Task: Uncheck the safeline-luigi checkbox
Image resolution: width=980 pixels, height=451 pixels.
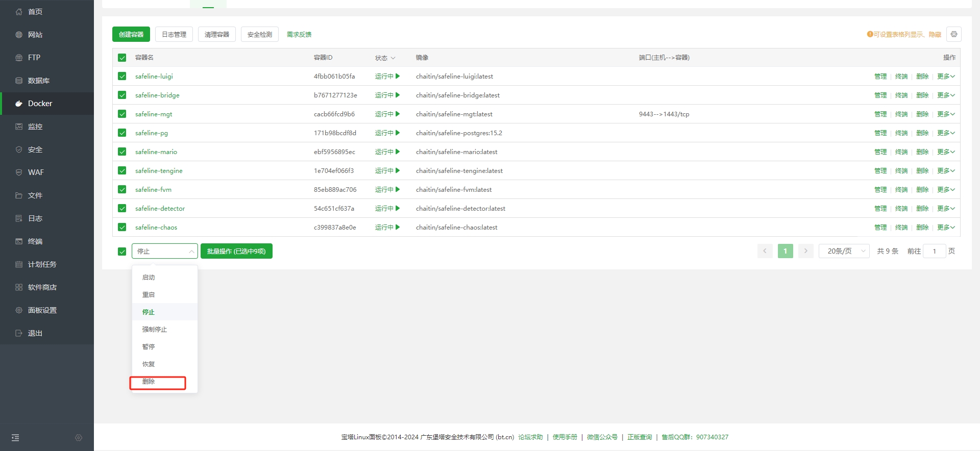Action: (122, 76)
